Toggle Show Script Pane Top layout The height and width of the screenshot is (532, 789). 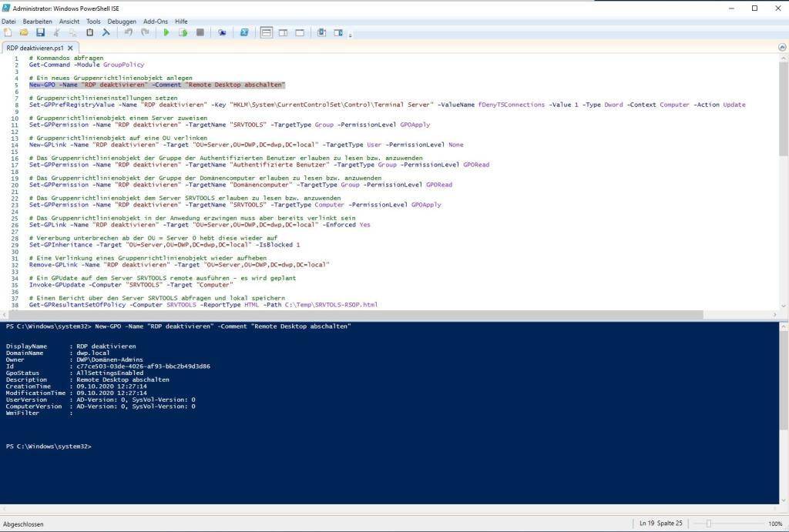pos(266,32)
